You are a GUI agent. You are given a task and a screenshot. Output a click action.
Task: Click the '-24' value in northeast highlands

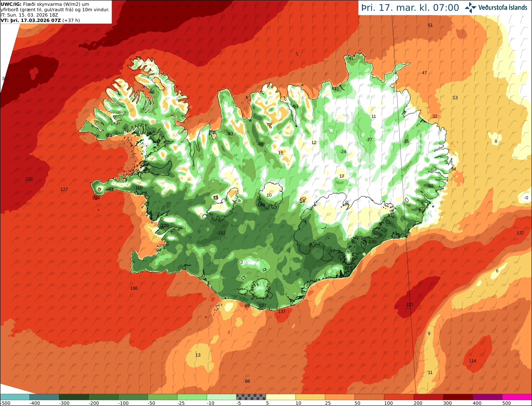[x=342, y=152]
